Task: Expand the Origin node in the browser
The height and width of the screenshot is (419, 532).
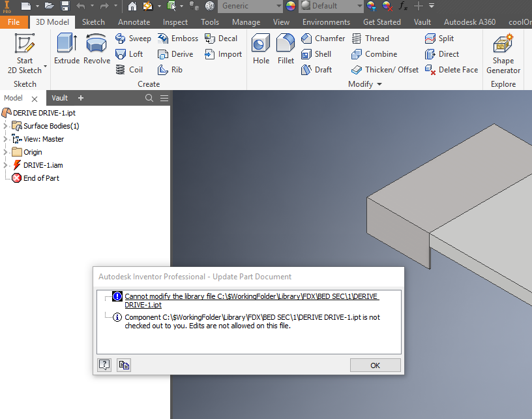Action: click(5, 151)
